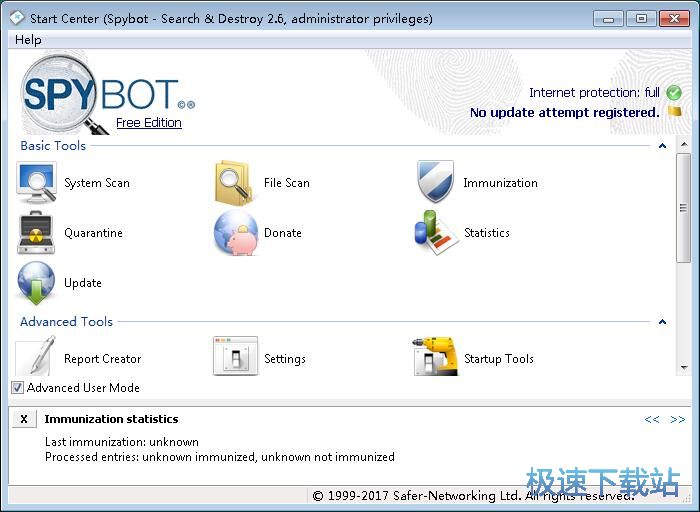The height and width of the screenshot is (512, 700).
Task: Collapse the Advanced Tools section
Action: tap(662, 321)
